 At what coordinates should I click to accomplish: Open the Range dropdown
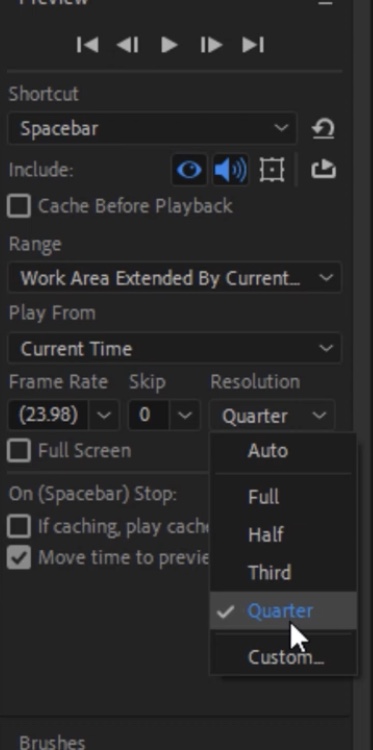click(x=175, y=278)
